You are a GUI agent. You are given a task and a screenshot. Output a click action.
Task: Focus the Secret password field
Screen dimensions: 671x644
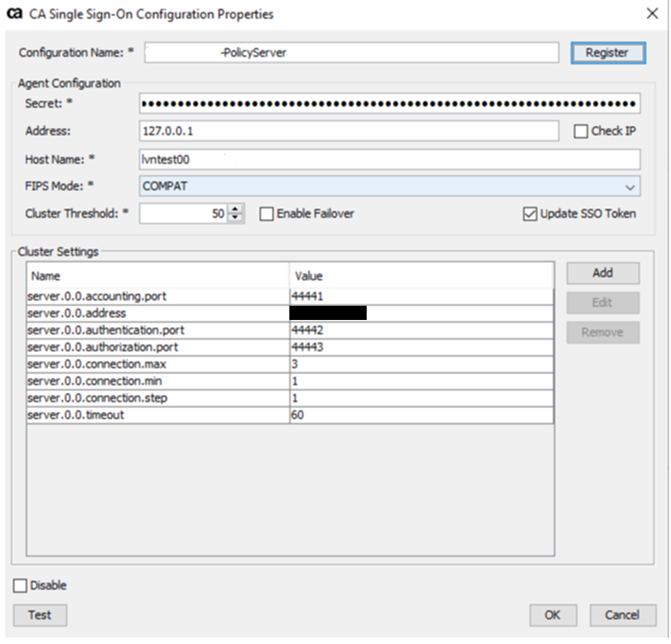coord(389,104)
